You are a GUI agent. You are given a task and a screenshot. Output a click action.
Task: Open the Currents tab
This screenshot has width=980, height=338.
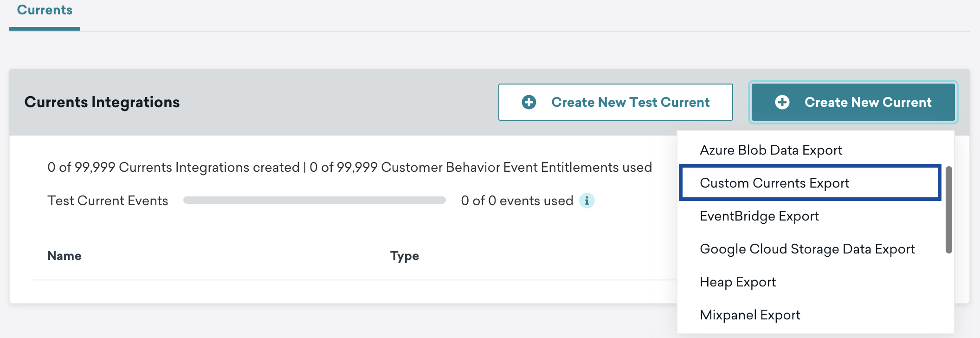45,10
